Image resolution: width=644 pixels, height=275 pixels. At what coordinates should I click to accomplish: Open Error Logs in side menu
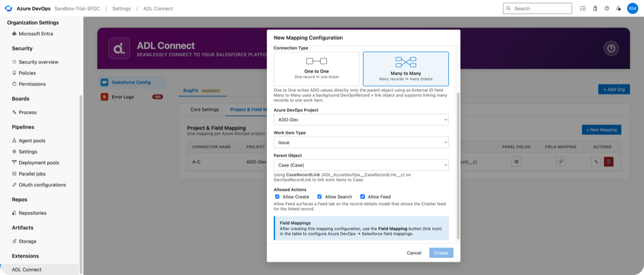131,97
